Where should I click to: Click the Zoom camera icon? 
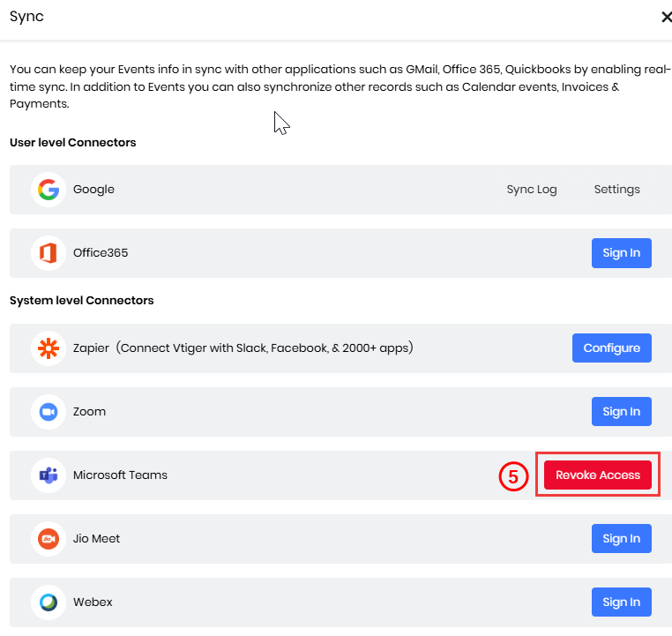49,412
